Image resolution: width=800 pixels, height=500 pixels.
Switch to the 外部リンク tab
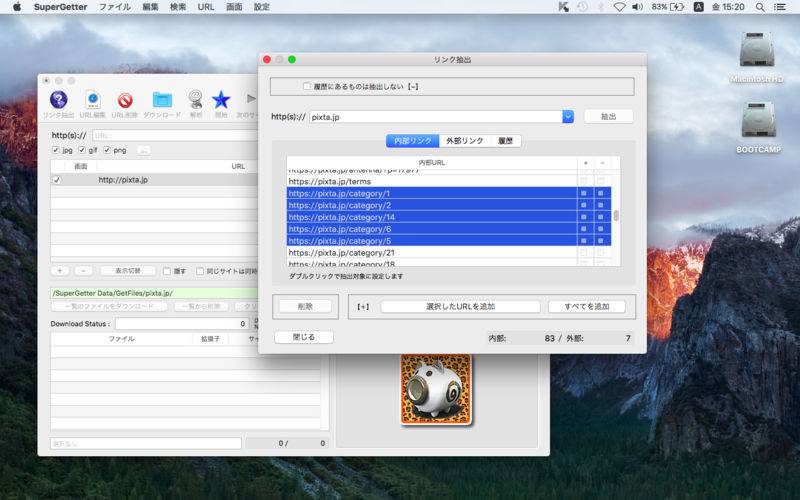465,141
